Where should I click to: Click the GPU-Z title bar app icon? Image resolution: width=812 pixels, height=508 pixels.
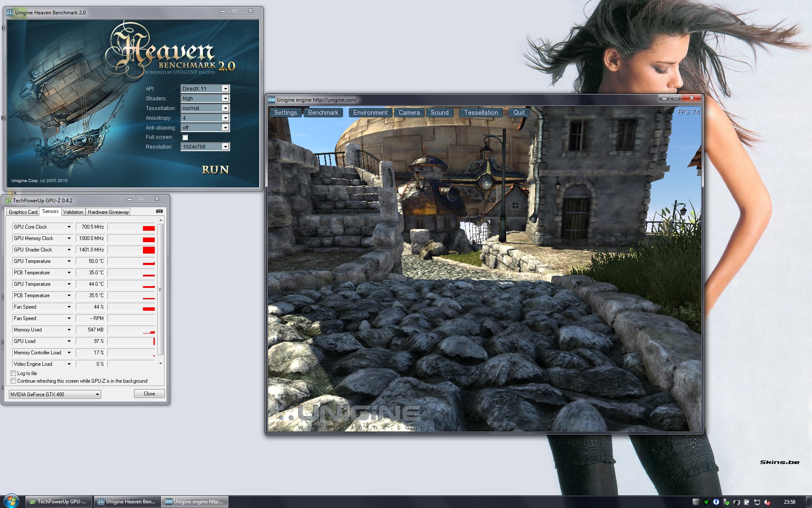8,200
